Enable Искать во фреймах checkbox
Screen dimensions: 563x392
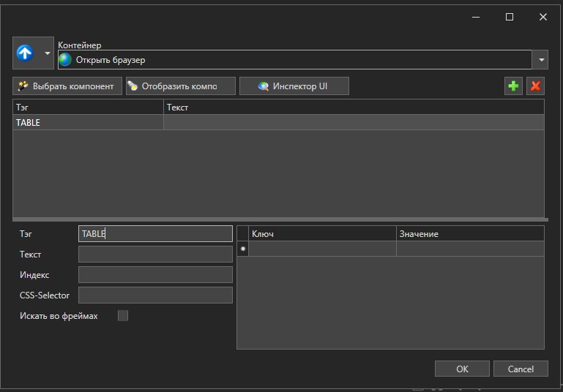click(x=123, y=316)
